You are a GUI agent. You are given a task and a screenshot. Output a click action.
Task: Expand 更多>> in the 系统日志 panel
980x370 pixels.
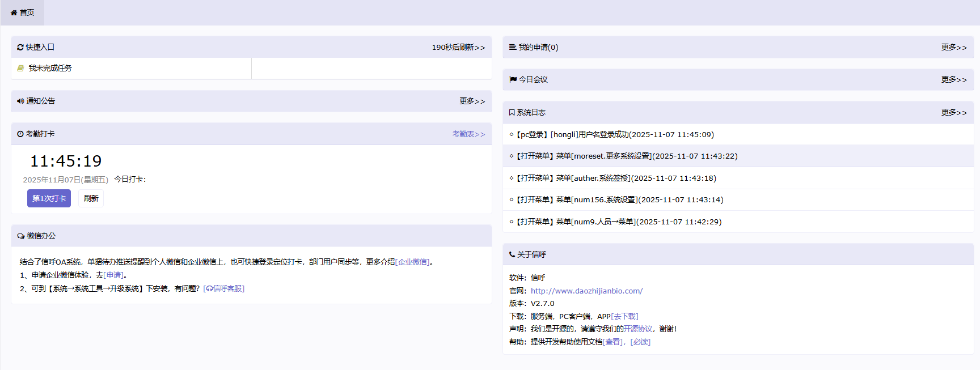coord(954,113)
